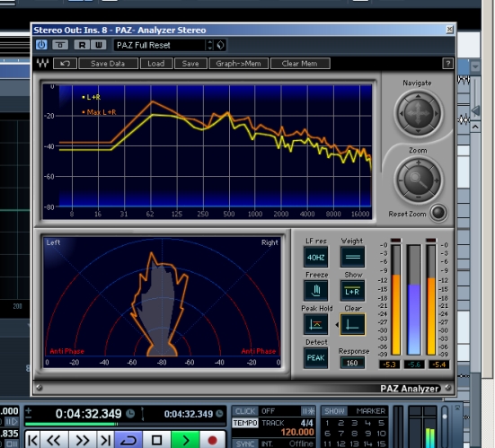Click the Waves logo icon
Screen dimensions: 495x448
pyautogui.click(x=42, y=63)
